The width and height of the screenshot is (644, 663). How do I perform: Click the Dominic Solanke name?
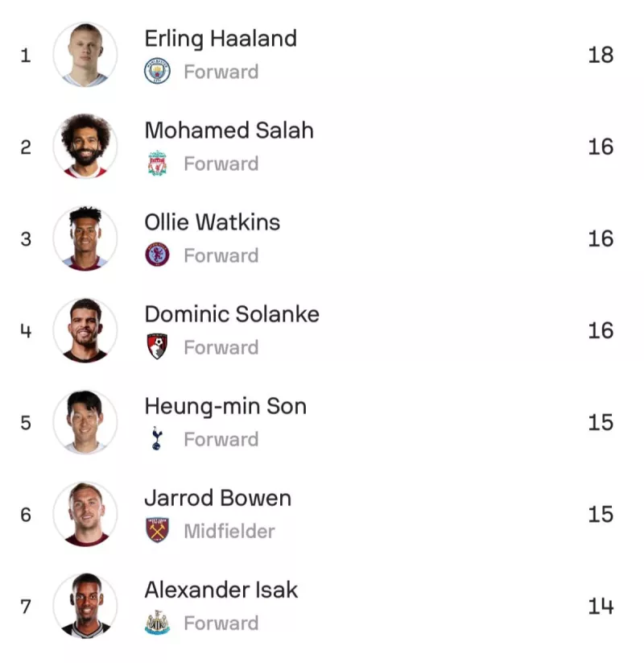pos(232,314)
